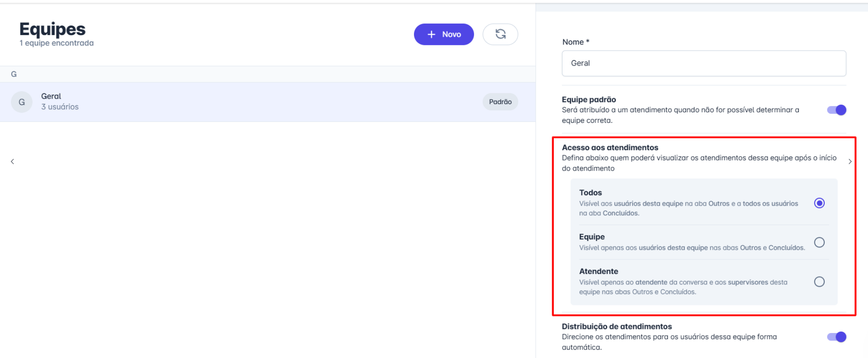Click the Padrão badge on Geral row

click(500, 102)
